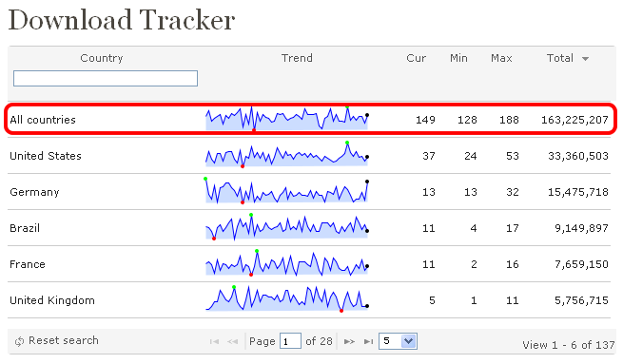This screenshot has width=623, height=364.
Task: Go to the first page icon
Action: point(214,341)
